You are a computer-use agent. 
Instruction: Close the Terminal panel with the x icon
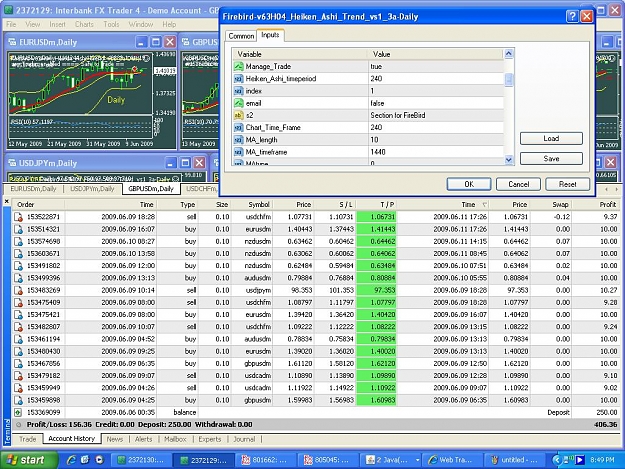[6, 201]
